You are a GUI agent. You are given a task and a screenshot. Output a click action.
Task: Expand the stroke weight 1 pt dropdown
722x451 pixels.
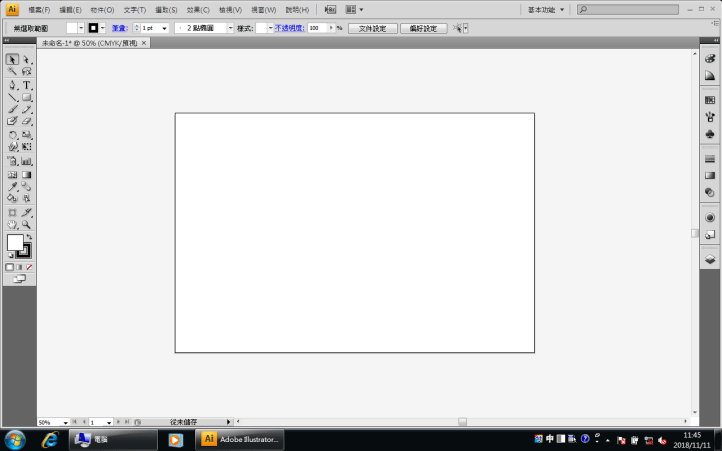[165, 28]
